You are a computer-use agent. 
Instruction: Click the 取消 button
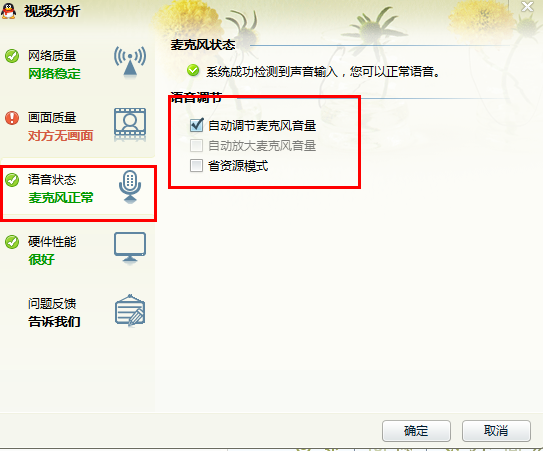click(x=496, y=431)
